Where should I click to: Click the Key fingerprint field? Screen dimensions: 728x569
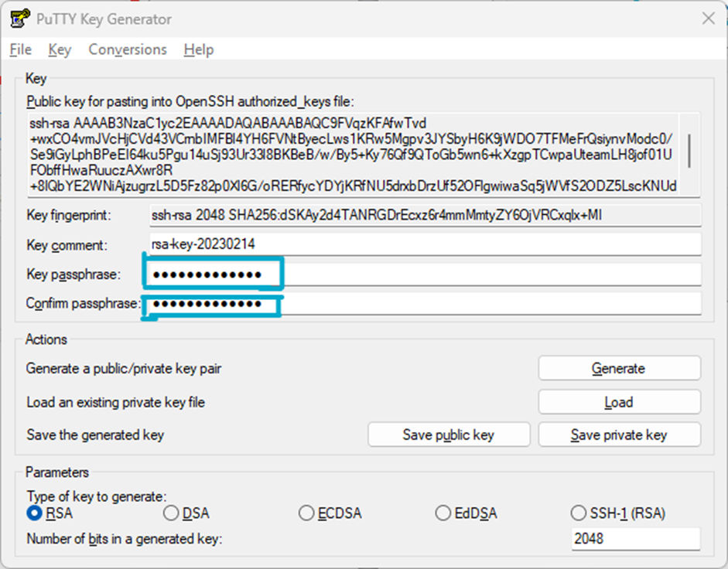425,215
